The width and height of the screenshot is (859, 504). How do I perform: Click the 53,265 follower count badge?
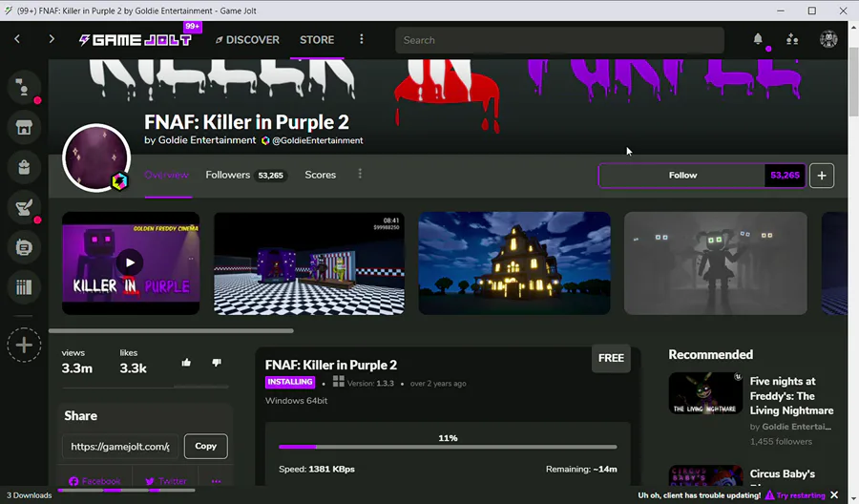point(786,176)
